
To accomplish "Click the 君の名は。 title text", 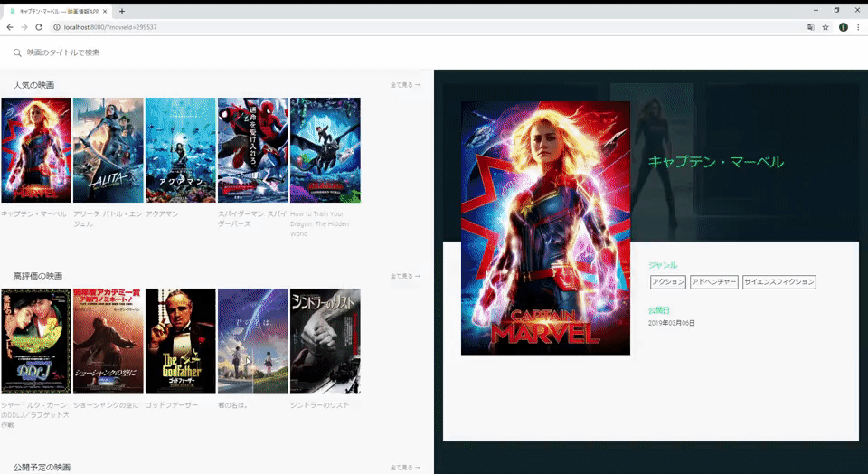I will pyautogui.click(x=232, y=405).
